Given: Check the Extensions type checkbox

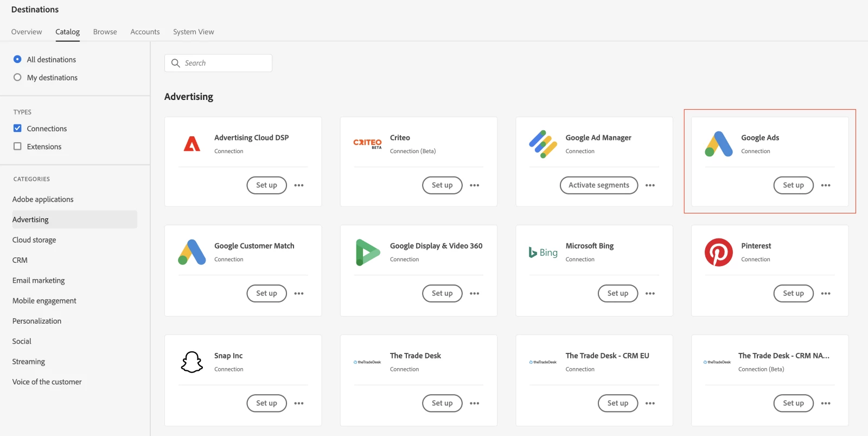Looking at the screenshot, I should click(17, 146).
